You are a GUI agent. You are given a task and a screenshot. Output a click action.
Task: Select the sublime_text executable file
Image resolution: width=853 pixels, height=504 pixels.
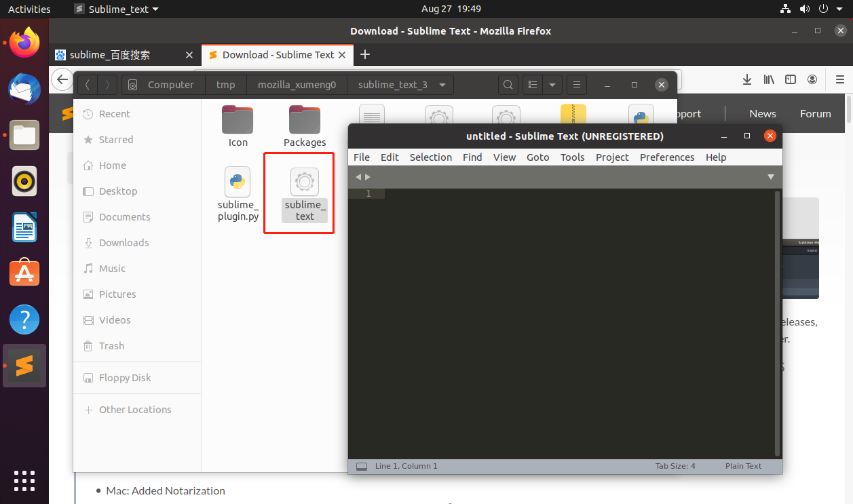pyautogui.click(x=305, y=194)
